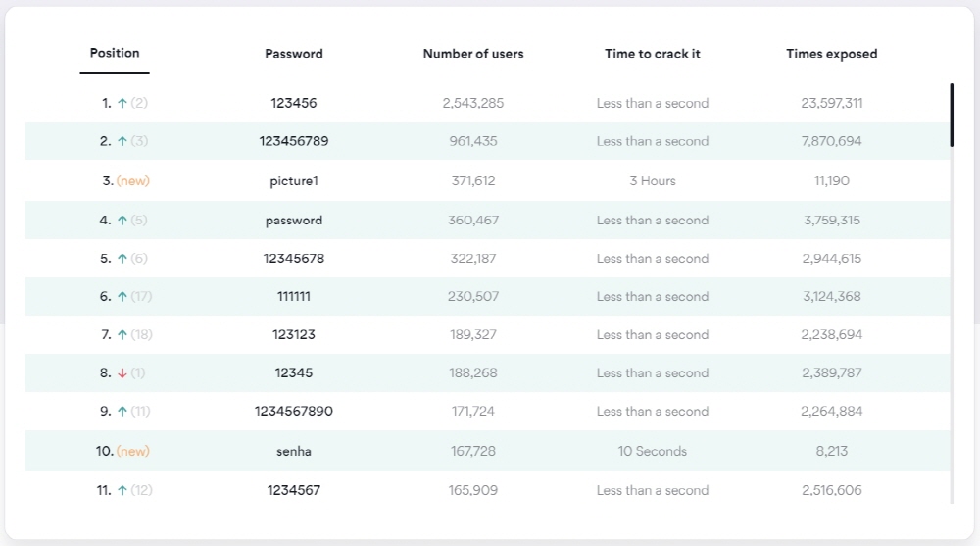Click the 23,597,311 times exposed value
The width and height of the screenshot is (980, 546).
point(831,103)
